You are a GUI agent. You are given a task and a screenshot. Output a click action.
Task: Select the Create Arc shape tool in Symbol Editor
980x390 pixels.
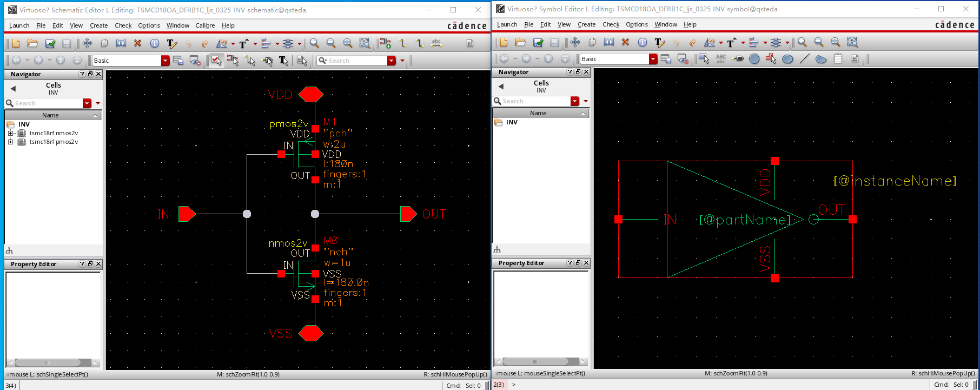821,58
